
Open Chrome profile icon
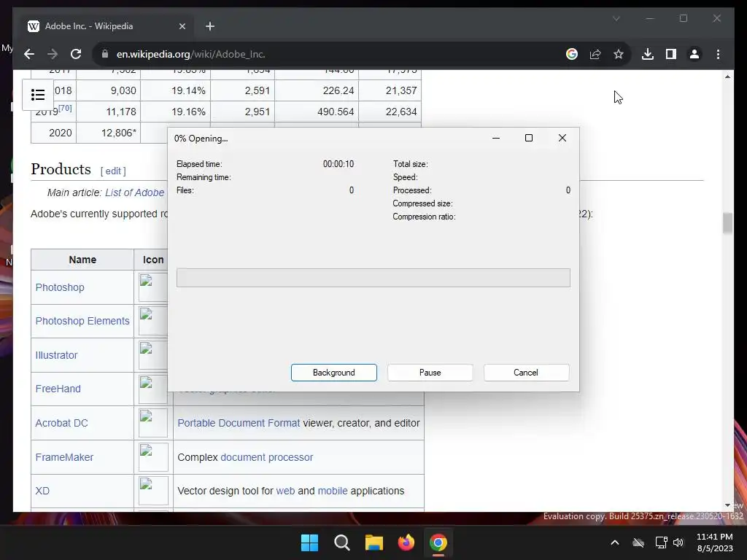pos(694,54)
